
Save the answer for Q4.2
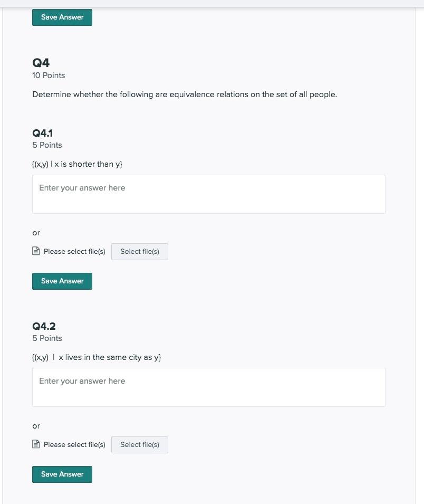coord(62,474)
